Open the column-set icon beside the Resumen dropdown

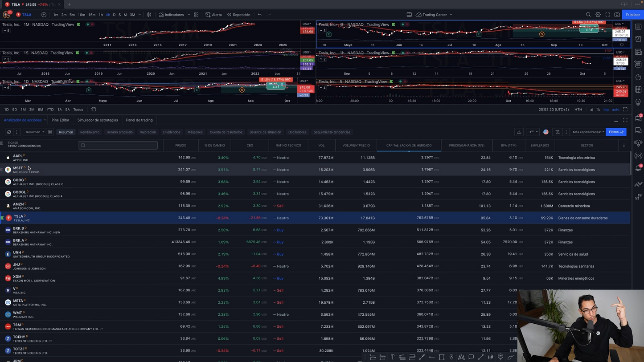coord(50,132)
